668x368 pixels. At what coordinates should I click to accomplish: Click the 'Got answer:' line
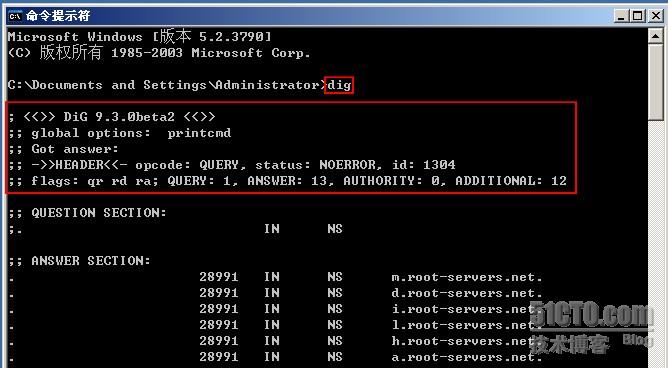(63, 149)
